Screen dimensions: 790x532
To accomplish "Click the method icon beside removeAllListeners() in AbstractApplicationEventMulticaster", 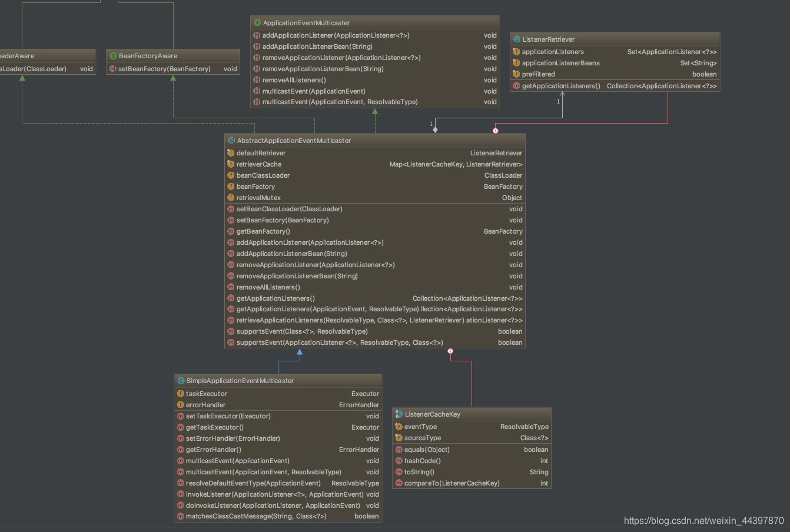I will pos(231,287).
